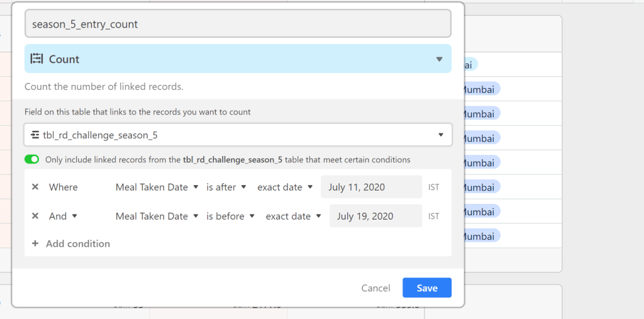Open the 'is before' operator dropdown

(x=231, y=216)
